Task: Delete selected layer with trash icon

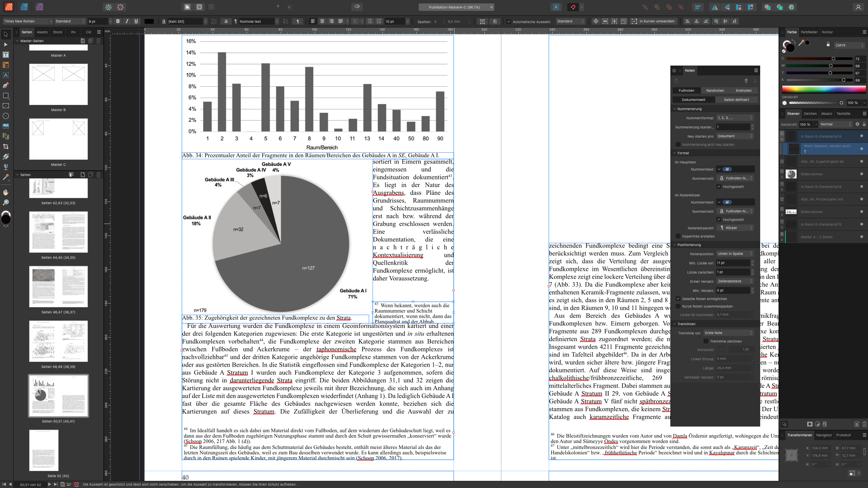Action: coord(864,424)
